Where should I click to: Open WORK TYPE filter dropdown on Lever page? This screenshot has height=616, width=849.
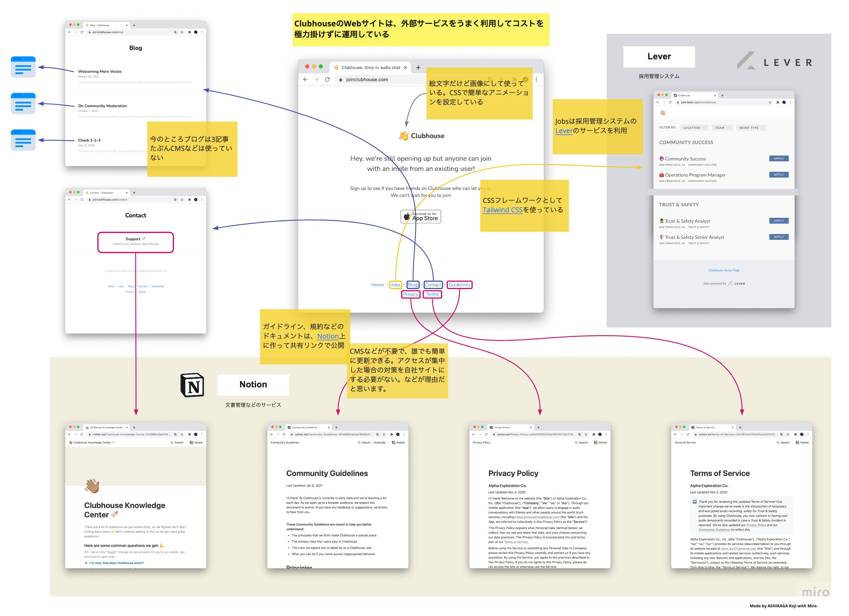[x=751, y=128]
